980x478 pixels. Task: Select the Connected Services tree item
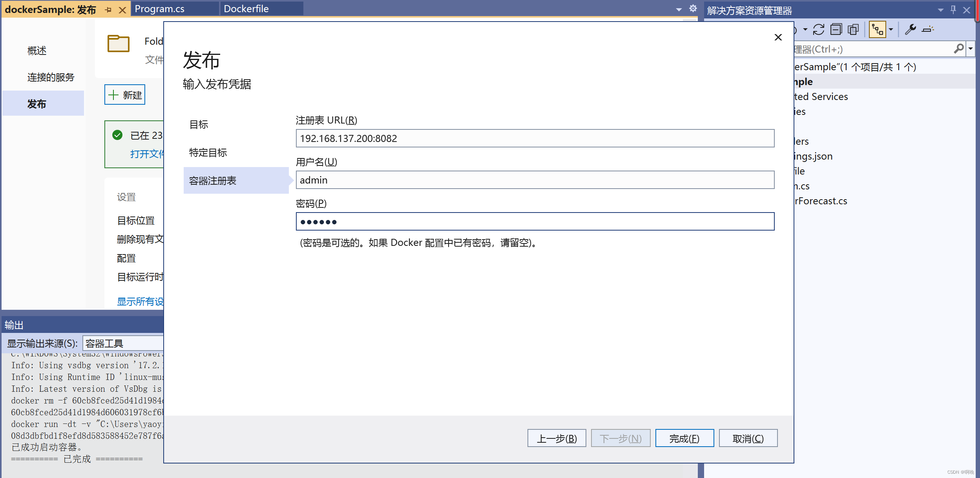[x=820, y=96]
